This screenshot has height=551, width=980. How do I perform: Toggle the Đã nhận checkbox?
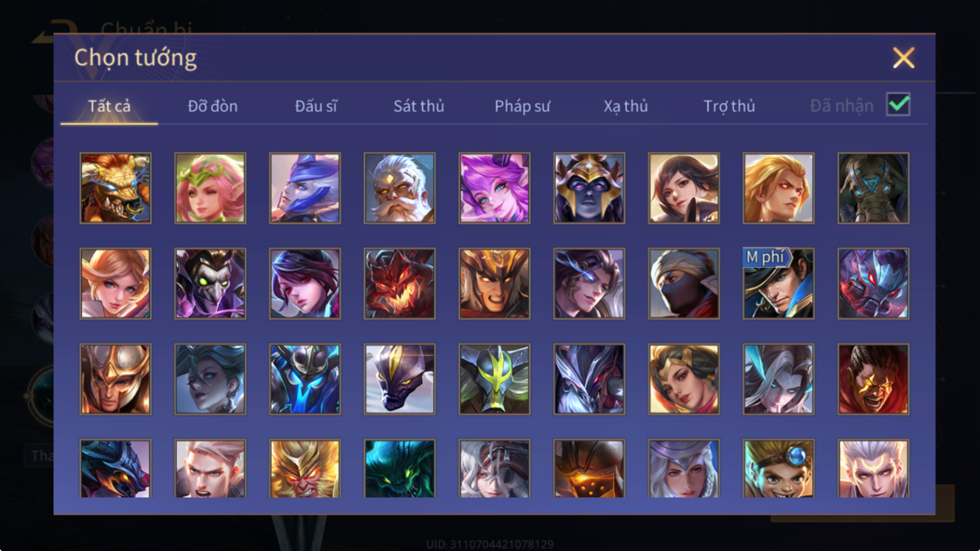(898, 105)
